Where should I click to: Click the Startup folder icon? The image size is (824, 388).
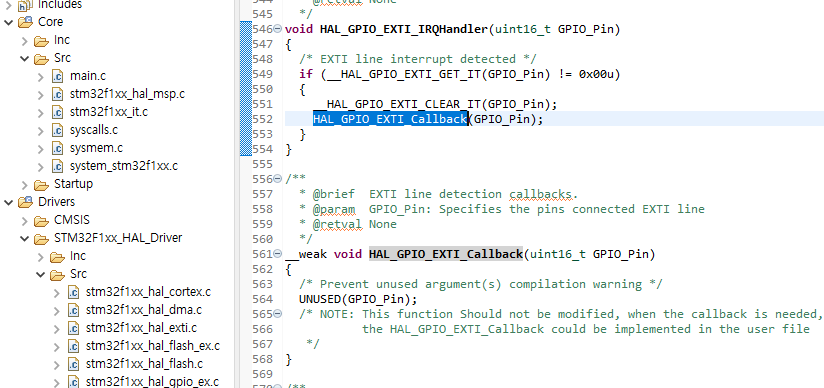point(42,185)
